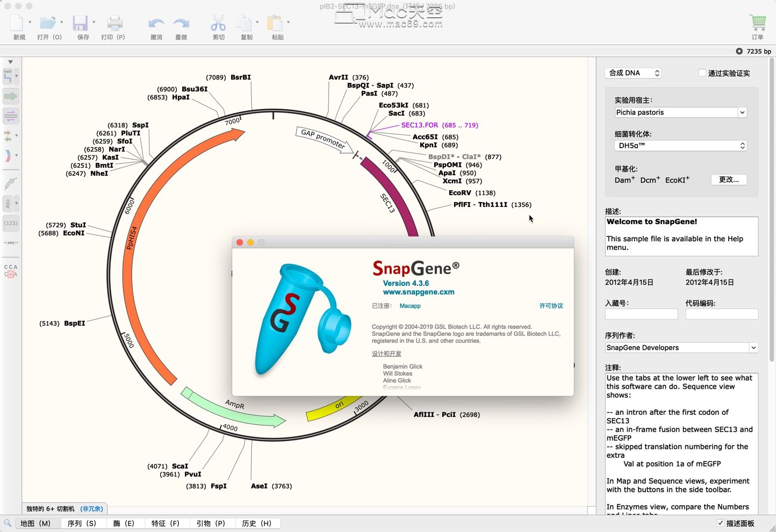Toggle the Abc labels side button

[x=8, y=204]
